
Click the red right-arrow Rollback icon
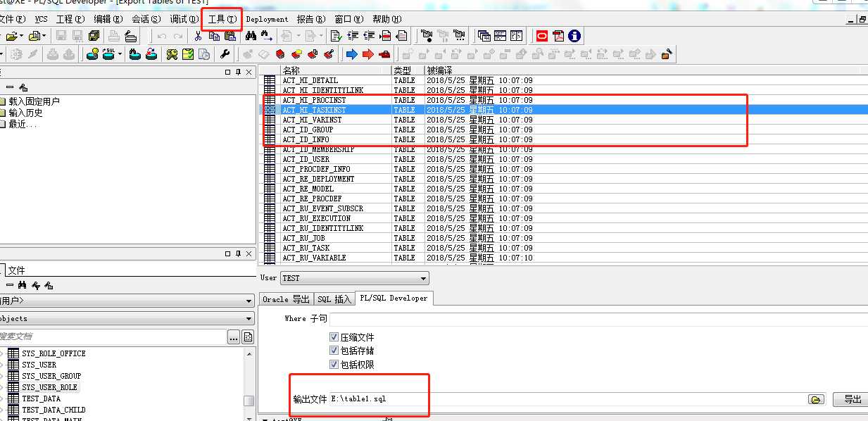(367, 54)
